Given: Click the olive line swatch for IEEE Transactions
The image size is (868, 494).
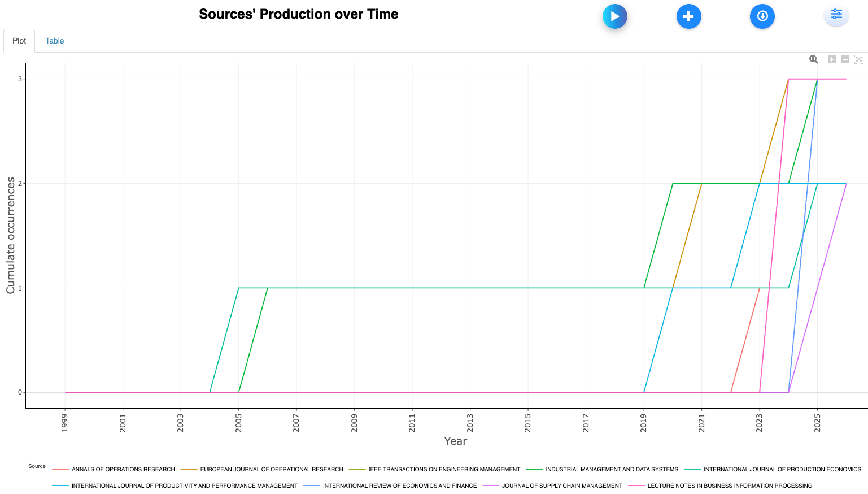Looking at the screenshot, I should point(357,469).
